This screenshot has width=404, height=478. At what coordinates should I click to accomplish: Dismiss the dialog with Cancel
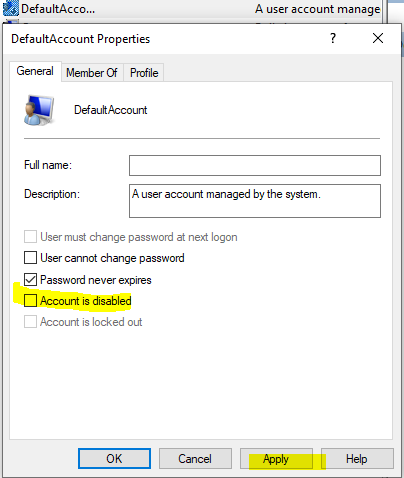pyautogui.click(x=195, y=459)
